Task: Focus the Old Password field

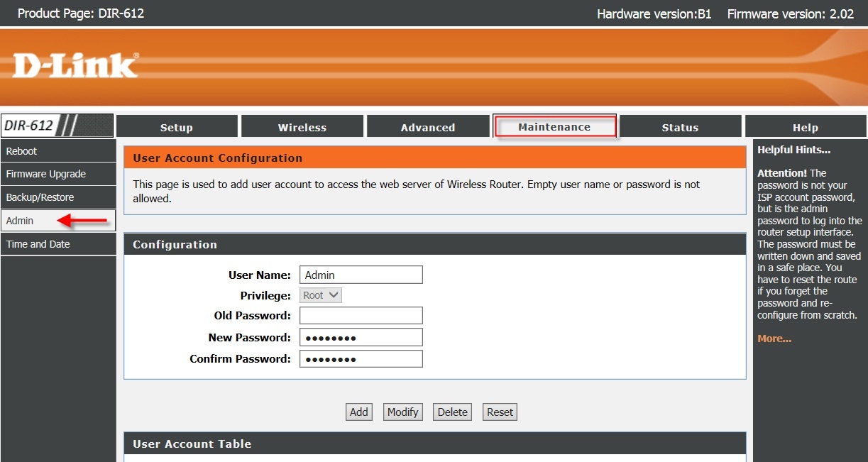Action: point(361,315)
